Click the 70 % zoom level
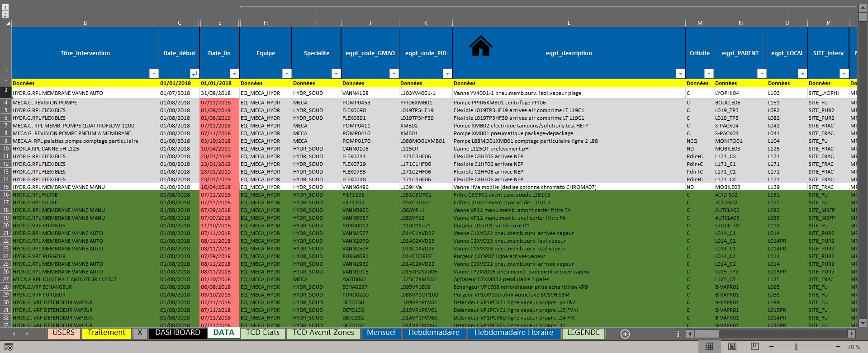This screenshot has width=868, height=353. point(854,347)
